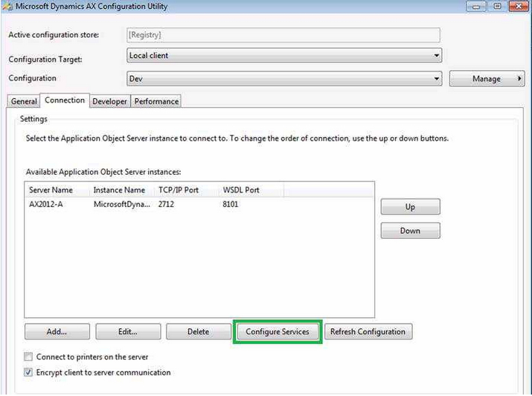The height and width of the screenshot is (396, 532).
Task: Click the Active configuration store field
Action: (x=283, y=35)
